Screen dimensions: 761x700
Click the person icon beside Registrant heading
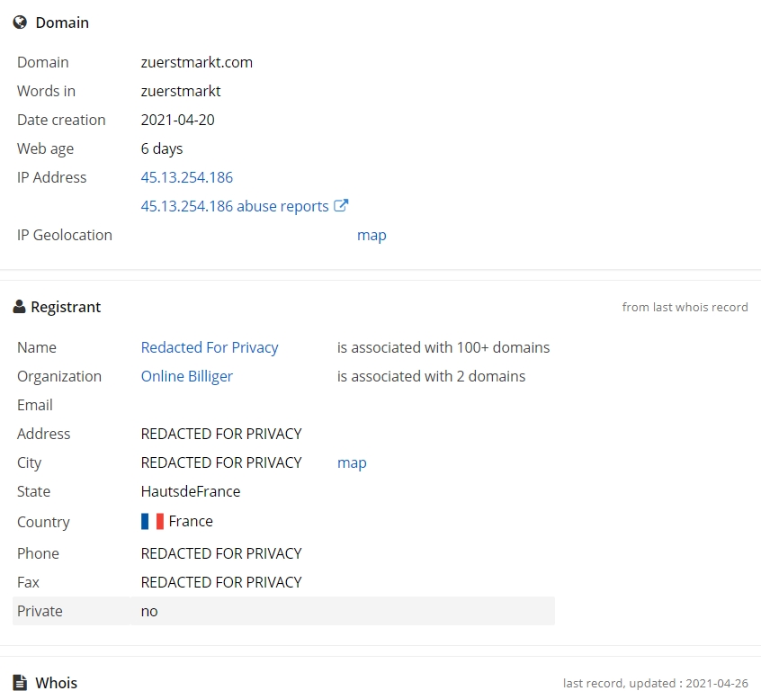pos(19,307)
